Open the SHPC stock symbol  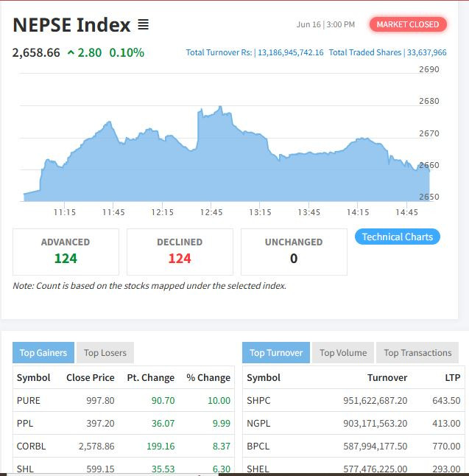[258, 400]
